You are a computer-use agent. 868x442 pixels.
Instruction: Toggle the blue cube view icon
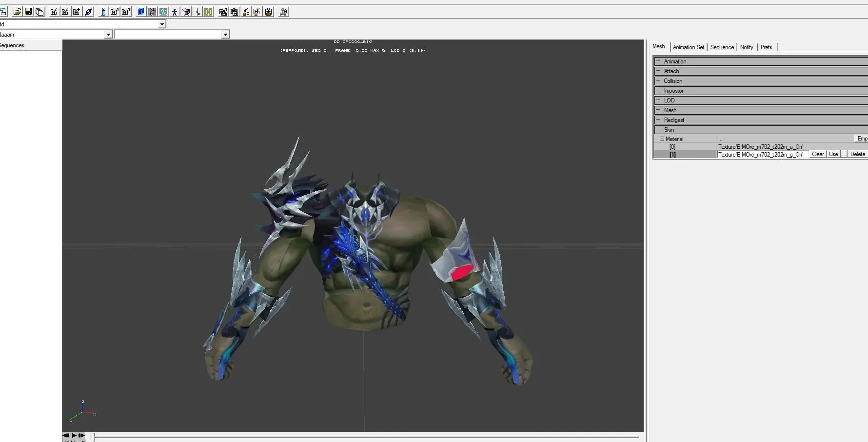pyautogui.click(x=141, y=12)
